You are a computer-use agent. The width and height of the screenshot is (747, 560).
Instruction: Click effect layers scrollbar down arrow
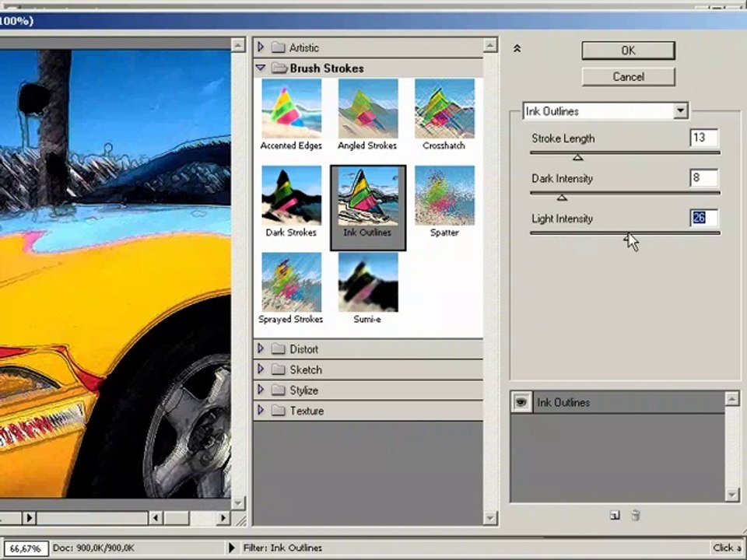tap(731, 495)
